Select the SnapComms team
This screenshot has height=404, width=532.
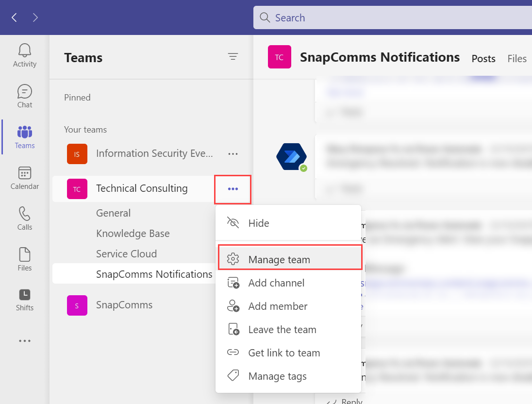click(x=125, y=305)
